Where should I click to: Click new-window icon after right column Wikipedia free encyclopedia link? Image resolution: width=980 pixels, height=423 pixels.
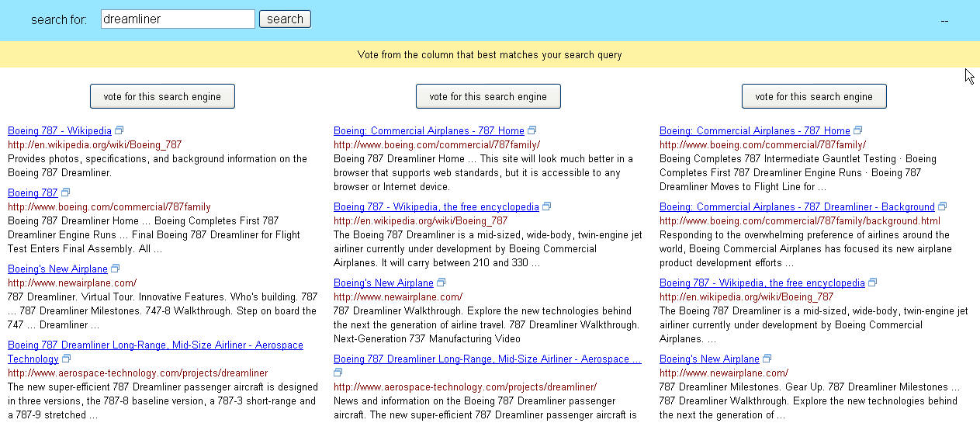873,283
